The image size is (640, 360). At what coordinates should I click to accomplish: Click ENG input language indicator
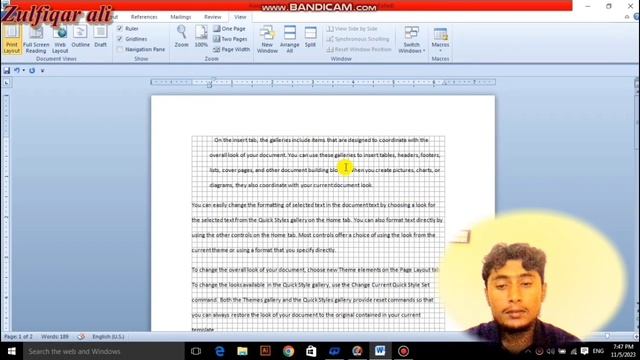(x=598, y=351)
